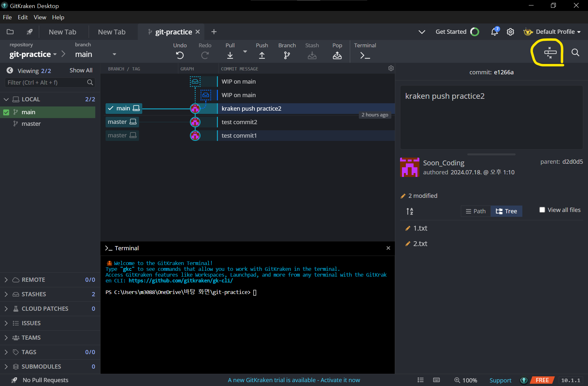
Task: Expand the STASHES section
Action: [x=6, y=294]
